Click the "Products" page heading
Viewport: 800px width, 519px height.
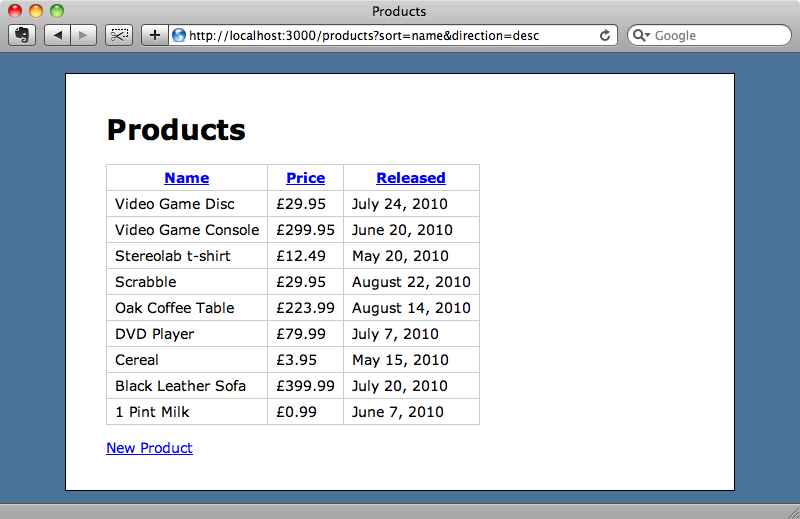[176, 130]
